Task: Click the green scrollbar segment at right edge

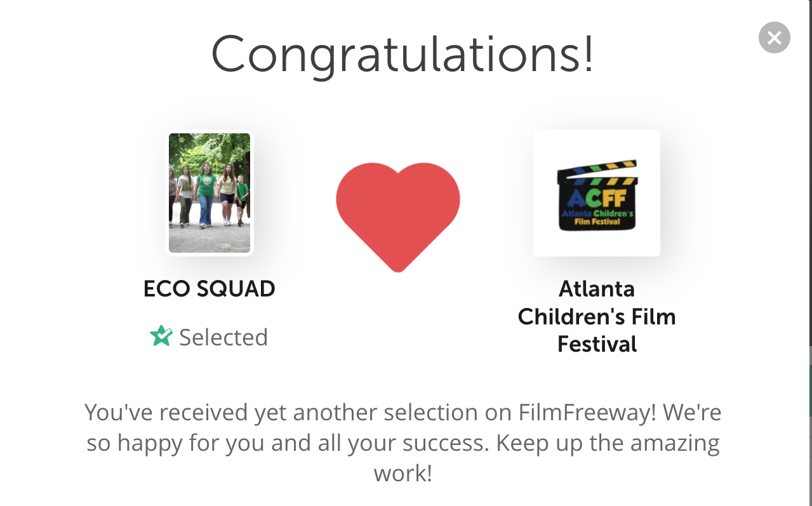Action: (x=810, y=390)
